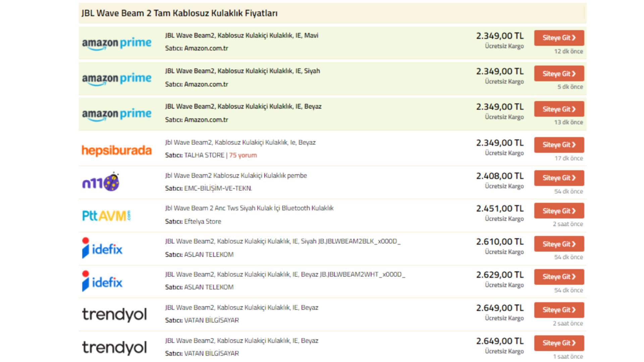Open Siteye Git for Hepsiburada TALHA STORE

pyautogui.click(x=559, y=145)
